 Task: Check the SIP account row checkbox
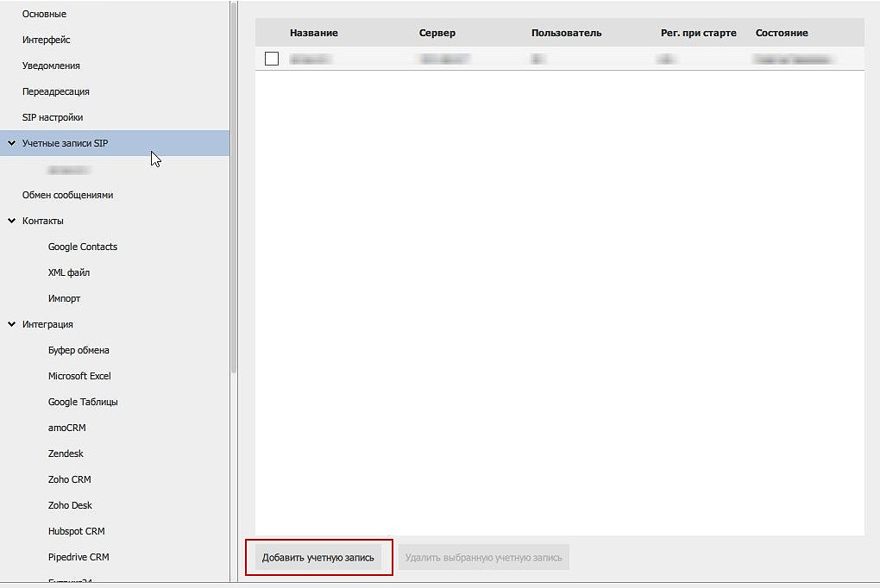(272, 59)
